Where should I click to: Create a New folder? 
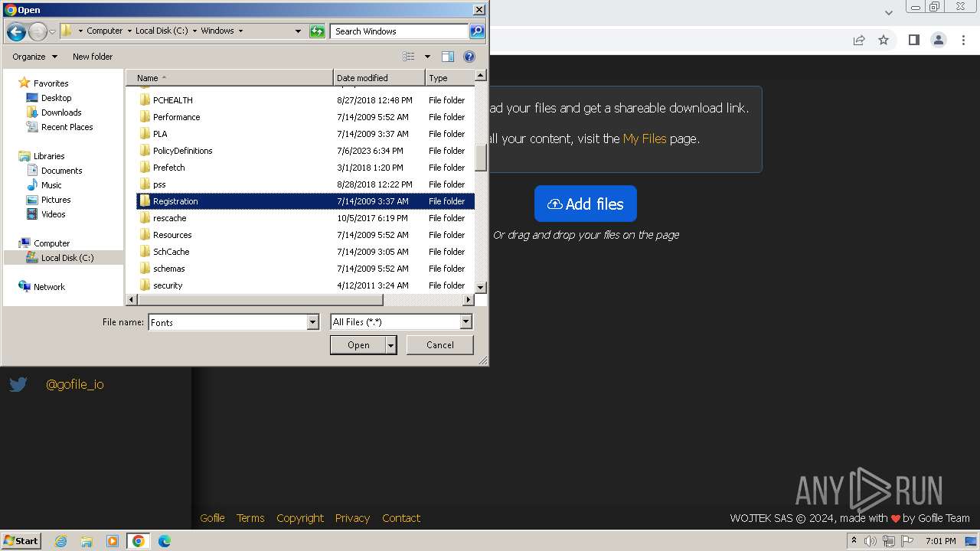(x=93, y=57)
